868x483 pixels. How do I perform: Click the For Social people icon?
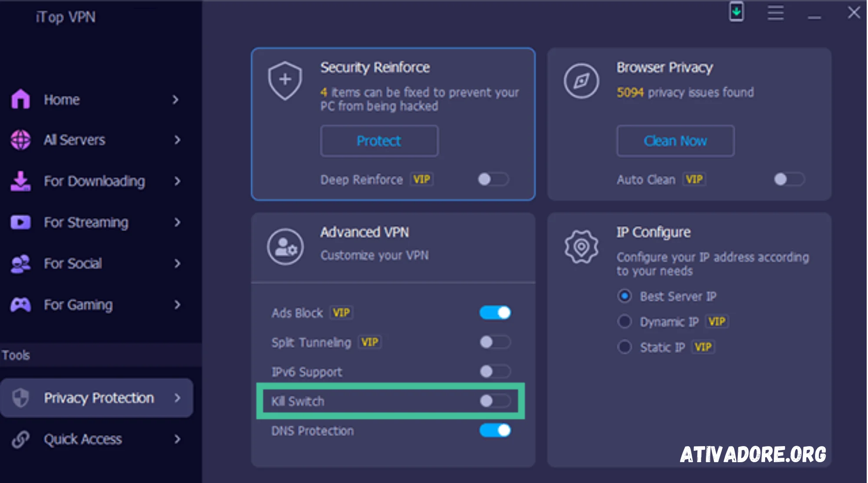click(x=20, y=263)
